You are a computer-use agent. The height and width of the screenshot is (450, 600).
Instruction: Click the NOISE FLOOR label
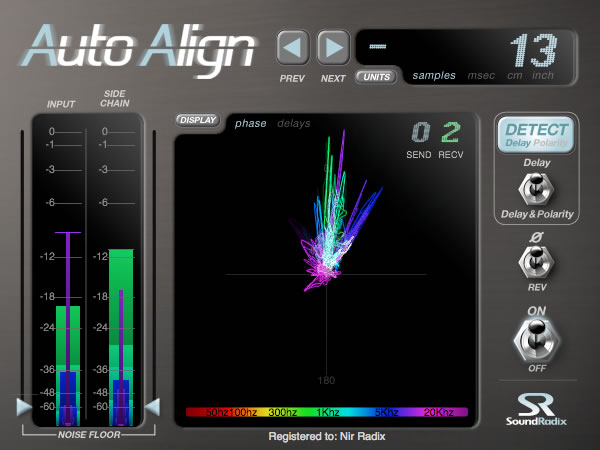(x=89, y=435)
